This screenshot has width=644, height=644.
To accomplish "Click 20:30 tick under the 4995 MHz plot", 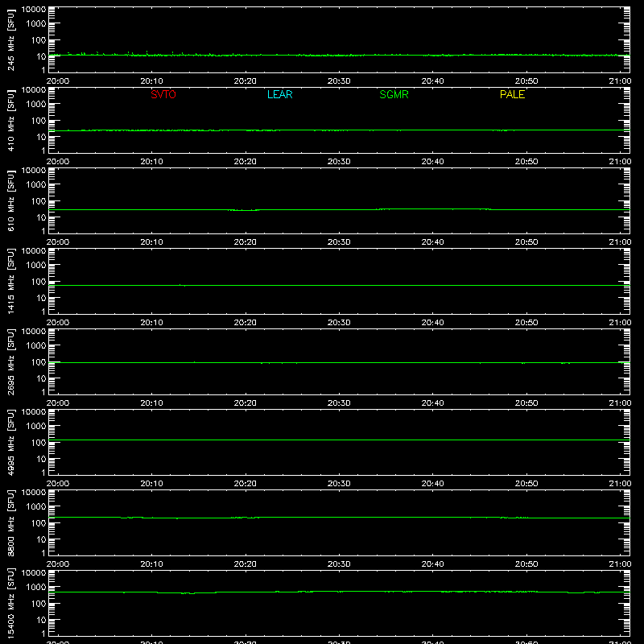I will (339, 484).
